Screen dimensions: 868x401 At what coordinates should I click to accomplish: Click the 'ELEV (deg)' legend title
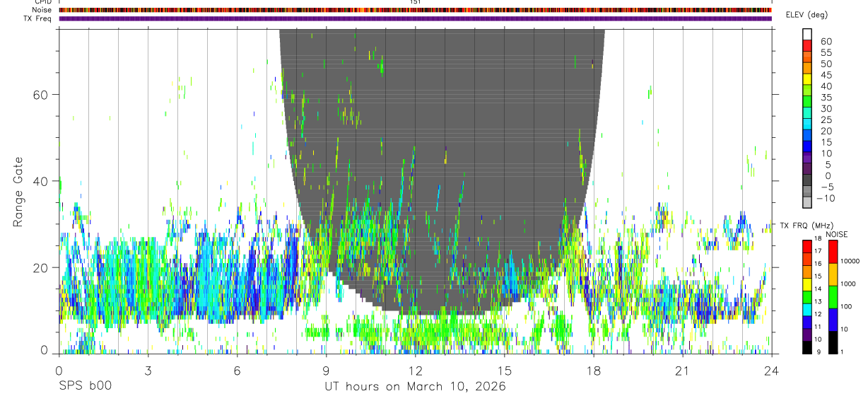(x=807, y=15)
